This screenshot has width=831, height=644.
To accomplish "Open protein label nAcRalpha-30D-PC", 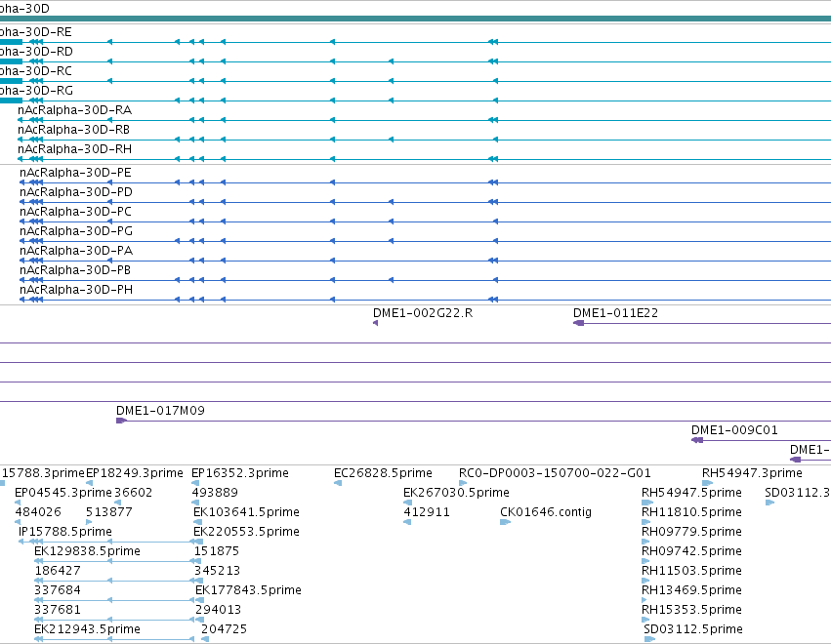I will point(75,212).
